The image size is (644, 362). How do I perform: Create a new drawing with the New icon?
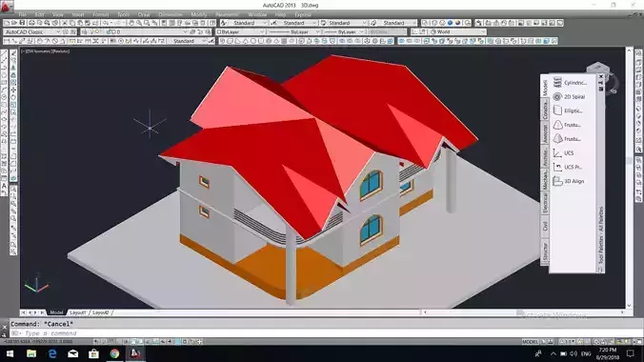(7, 23)
